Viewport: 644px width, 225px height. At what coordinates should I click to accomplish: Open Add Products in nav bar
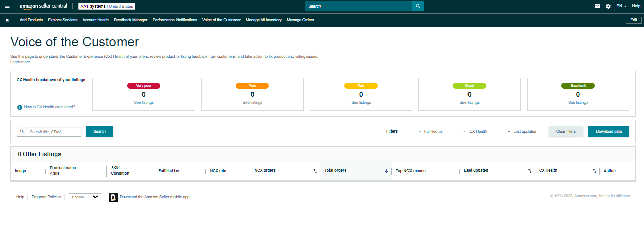point(31,20)
